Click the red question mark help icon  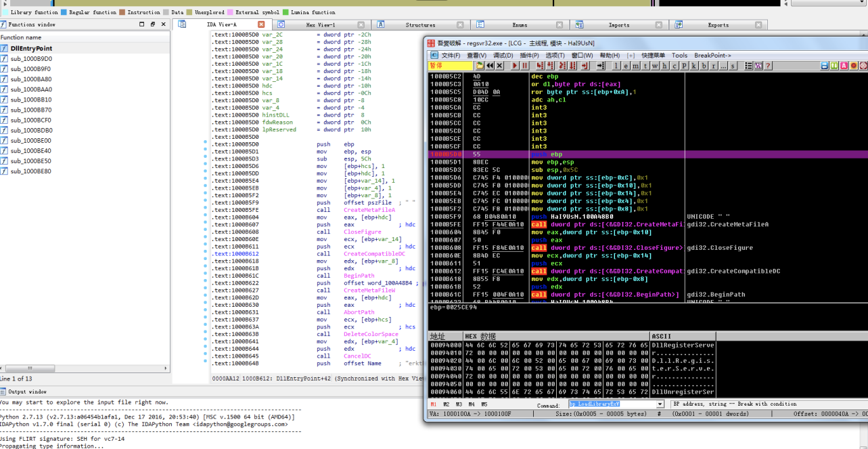(768, 66)
